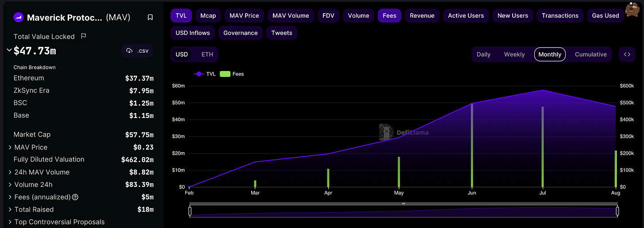
Task: Toggle the MAV Volume chart metric
Action: [291, 15]
